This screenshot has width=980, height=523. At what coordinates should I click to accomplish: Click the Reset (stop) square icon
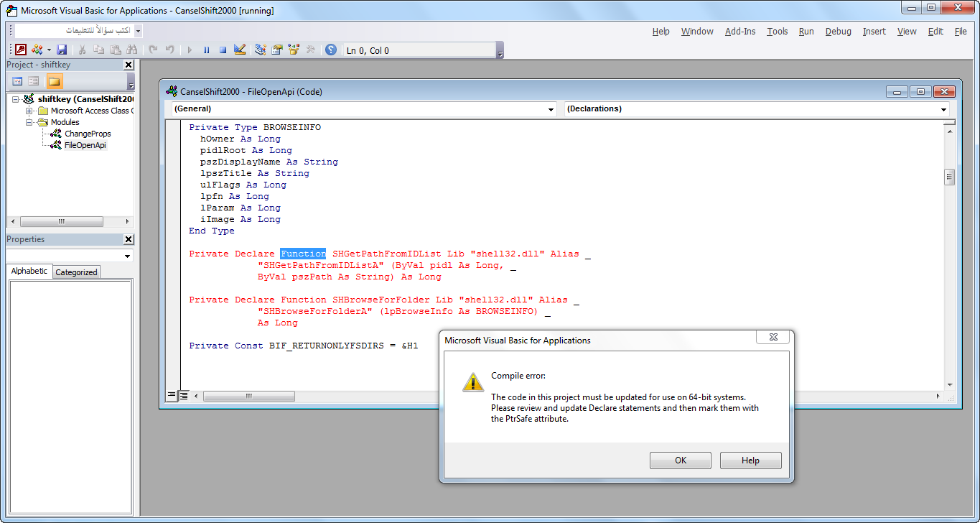[223, 50]
